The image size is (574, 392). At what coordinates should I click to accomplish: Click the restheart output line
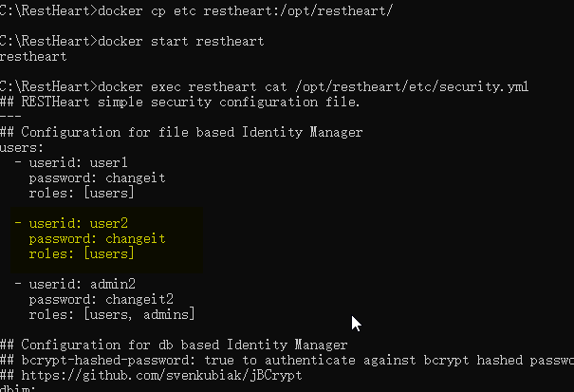tap(33, 57)
